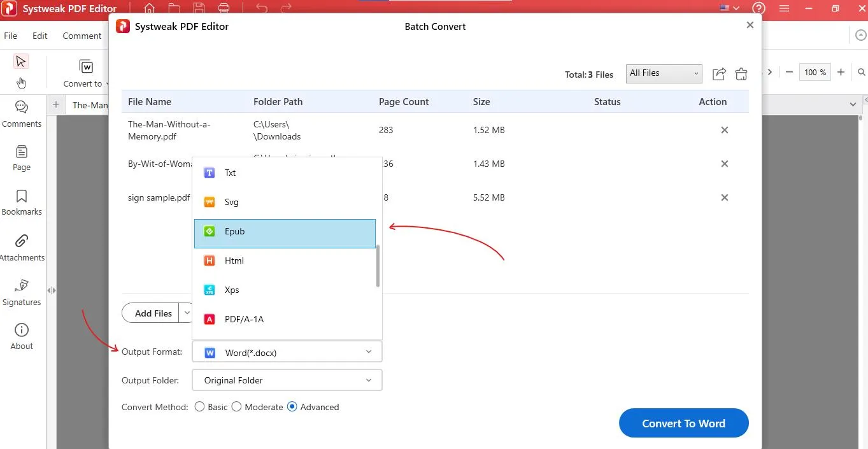Remove sign sample.pdf from the list

724,197
